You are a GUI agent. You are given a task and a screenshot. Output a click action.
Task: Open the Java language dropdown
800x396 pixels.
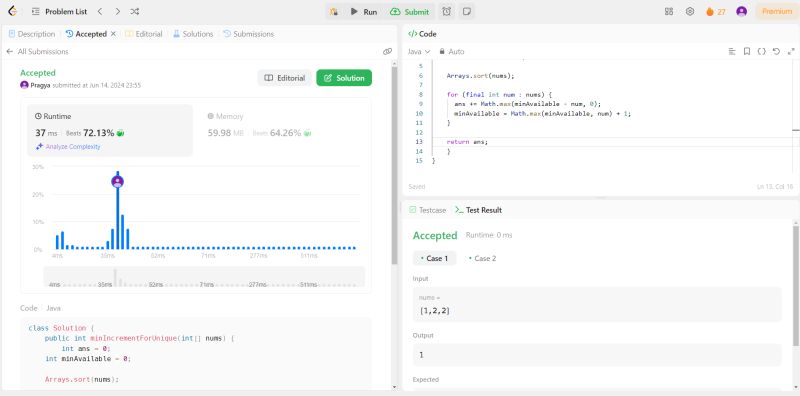click(419, 52)
